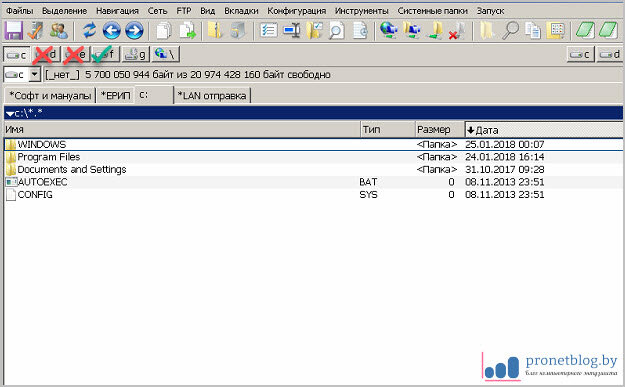Pack files using the zipped folder icon

(215, 30)
